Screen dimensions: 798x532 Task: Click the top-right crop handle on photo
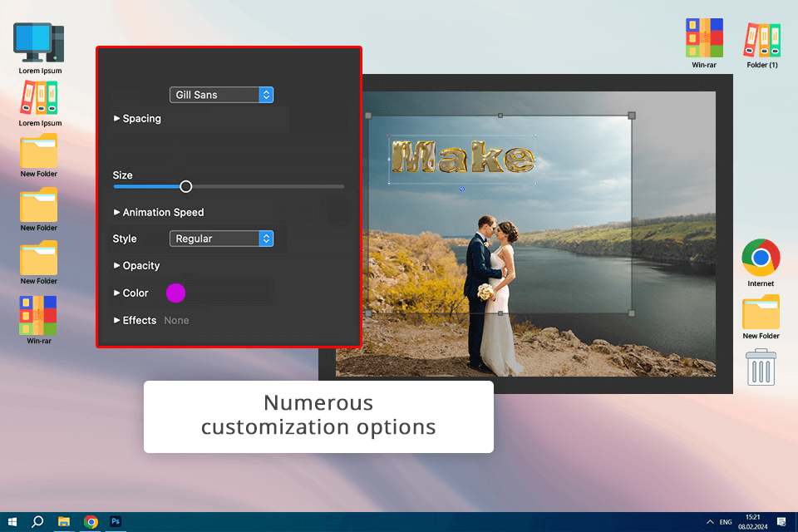(632, 116)
